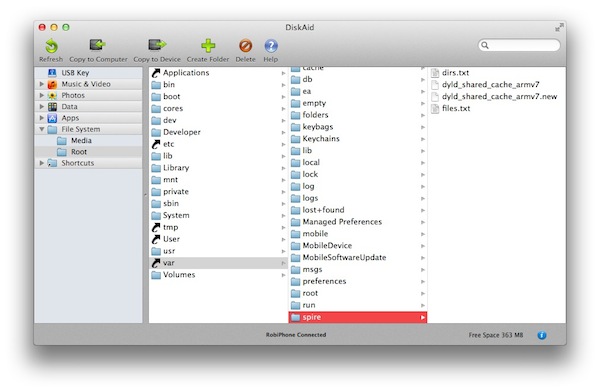Click the Applications shortcut arrow icon

[156, 73]
